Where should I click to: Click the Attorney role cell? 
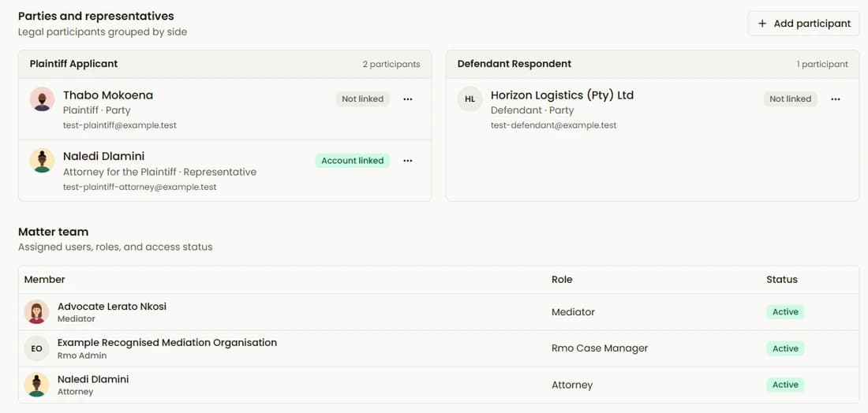tap(572, 385)
